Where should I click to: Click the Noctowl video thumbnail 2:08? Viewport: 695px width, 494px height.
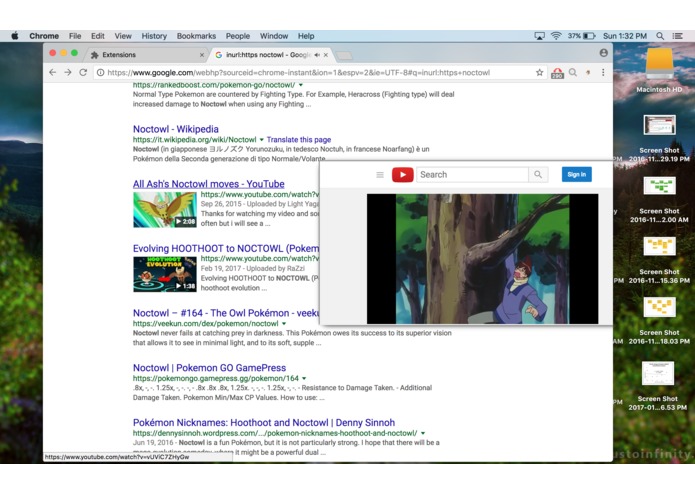(165, 210)
